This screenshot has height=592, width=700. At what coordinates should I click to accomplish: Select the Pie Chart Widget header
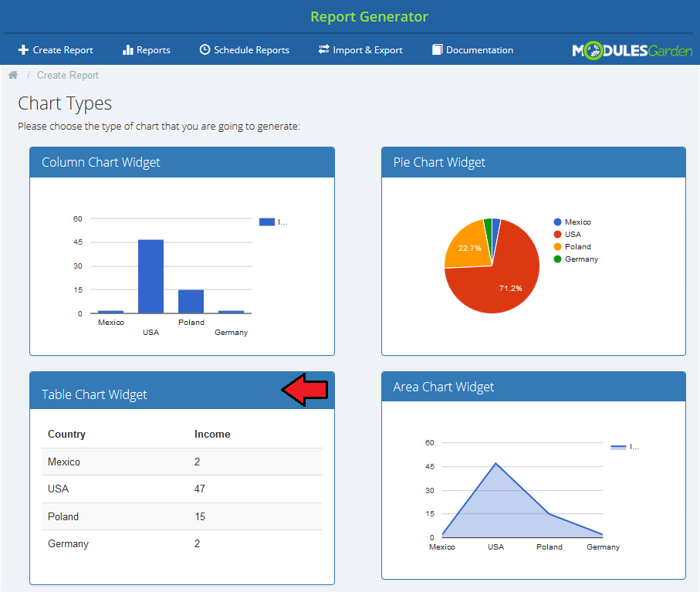[533, 162]
